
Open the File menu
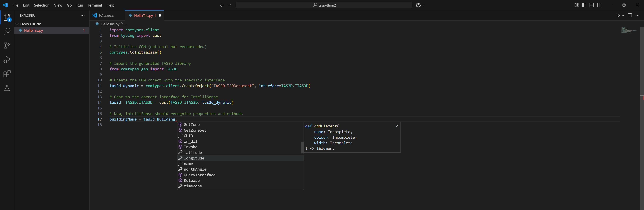(15, 5)
